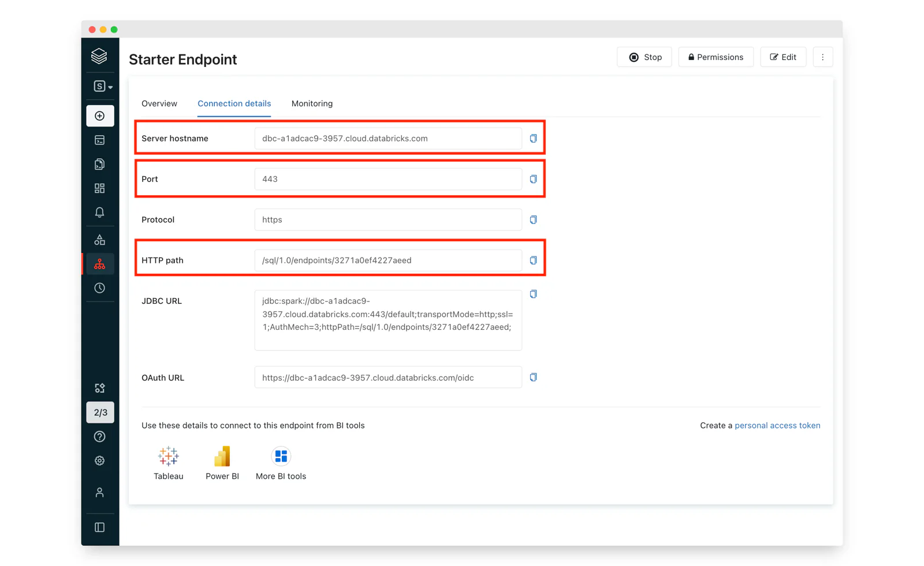
Task: Click the Databricks logo in the sidebar
Action: pos(99,56)
